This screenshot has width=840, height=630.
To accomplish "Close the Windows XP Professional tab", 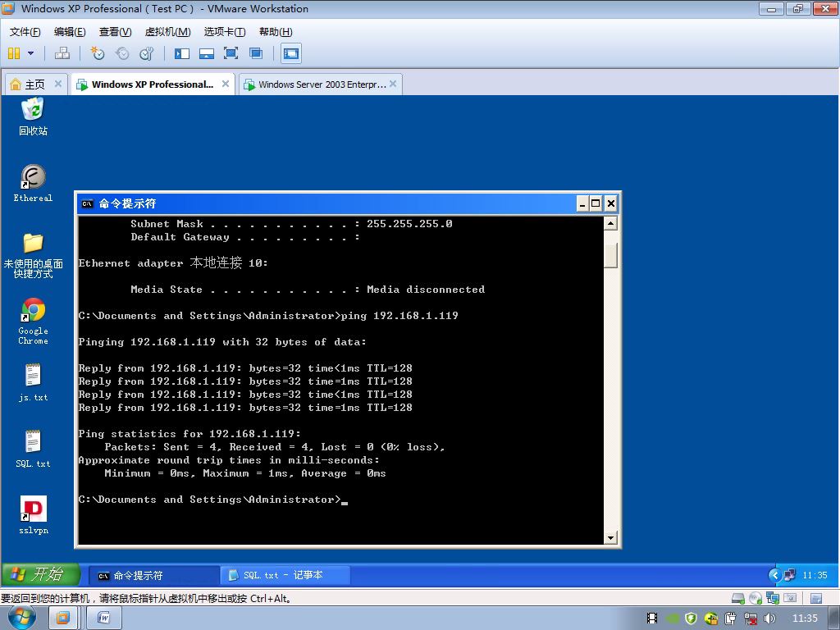I will pos(226,84).
